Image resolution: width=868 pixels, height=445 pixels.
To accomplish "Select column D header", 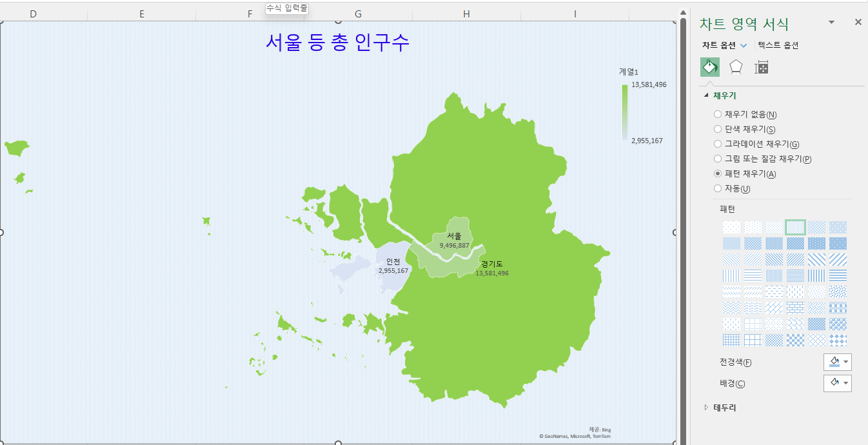I will pyautogui.click(x=33, y=14).
